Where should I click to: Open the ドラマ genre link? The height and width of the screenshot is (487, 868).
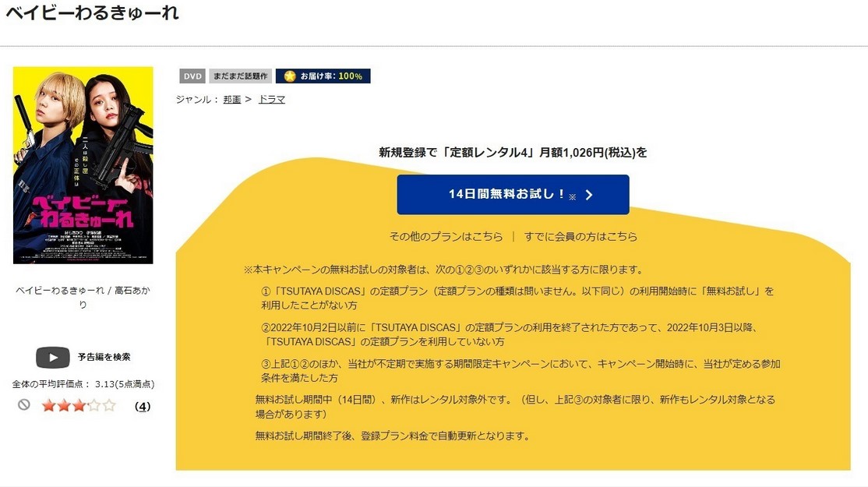(272, 100)
